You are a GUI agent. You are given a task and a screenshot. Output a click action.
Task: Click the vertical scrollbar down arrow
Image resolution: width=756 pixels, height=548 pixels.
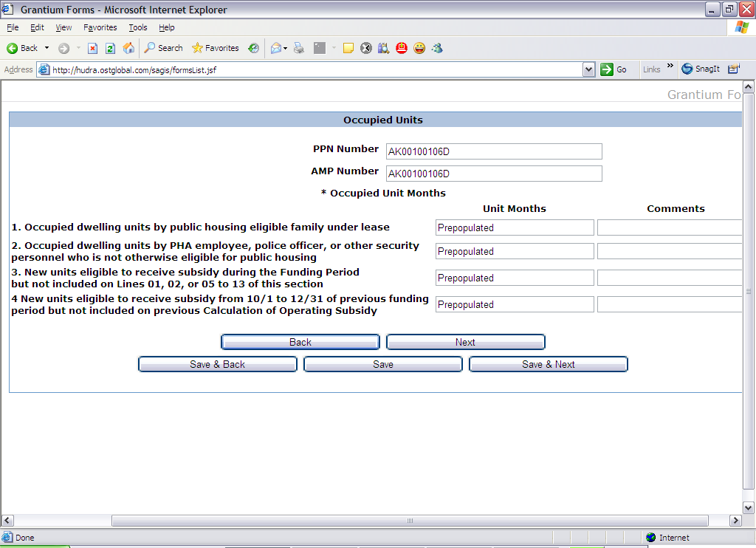pos(749,508)
